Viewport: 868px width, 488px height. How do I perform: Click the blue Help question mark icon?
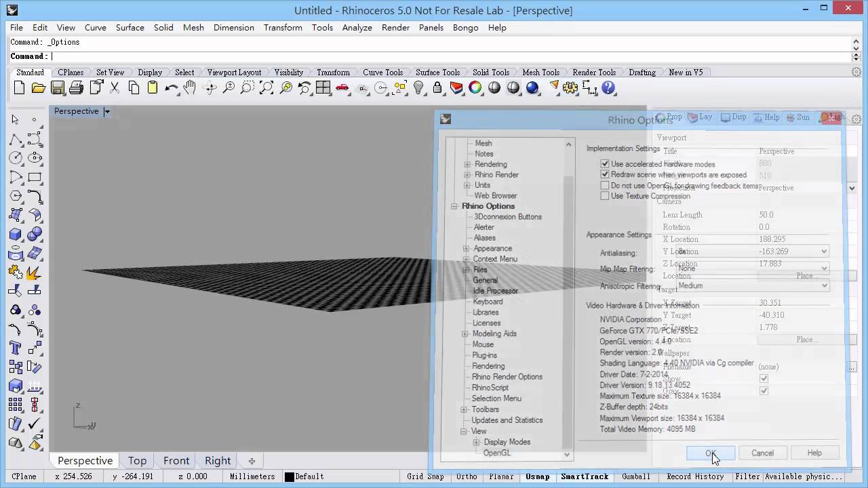pos(608,87)
